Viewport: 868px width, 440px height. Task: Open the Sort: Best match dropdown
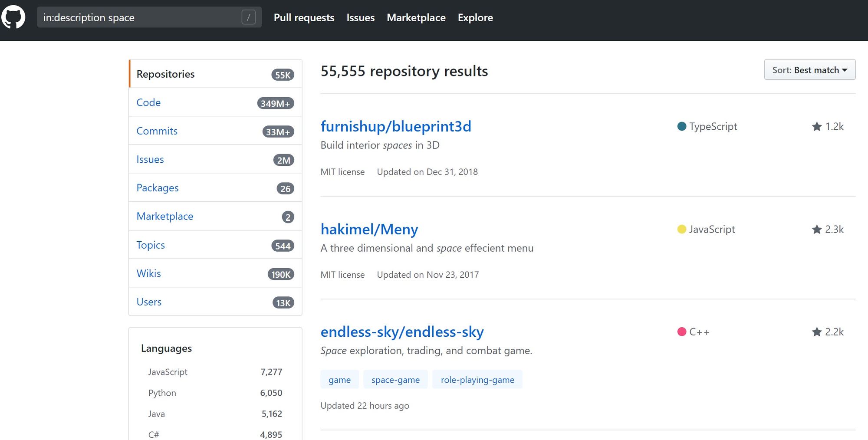click(x=810, y=70)
